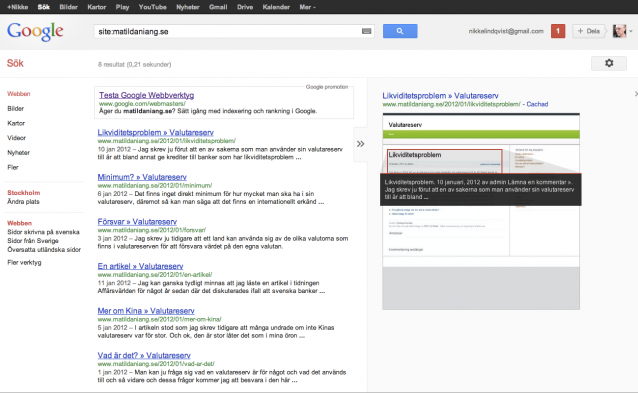This screenshot has width=638, height=393.
Task: Open Drive in the top bar
Action: click(245, 7)
